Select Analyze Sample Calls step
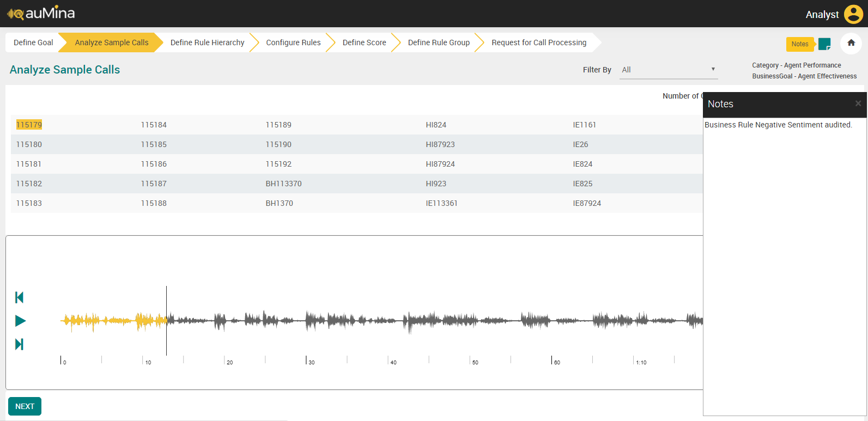868x421 pixels. (x=112, y=42)
